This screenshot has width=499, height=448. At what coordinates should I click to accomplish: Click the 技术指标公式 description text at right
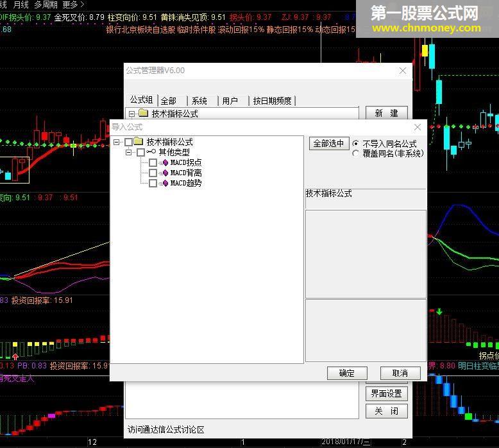(329, 193)
